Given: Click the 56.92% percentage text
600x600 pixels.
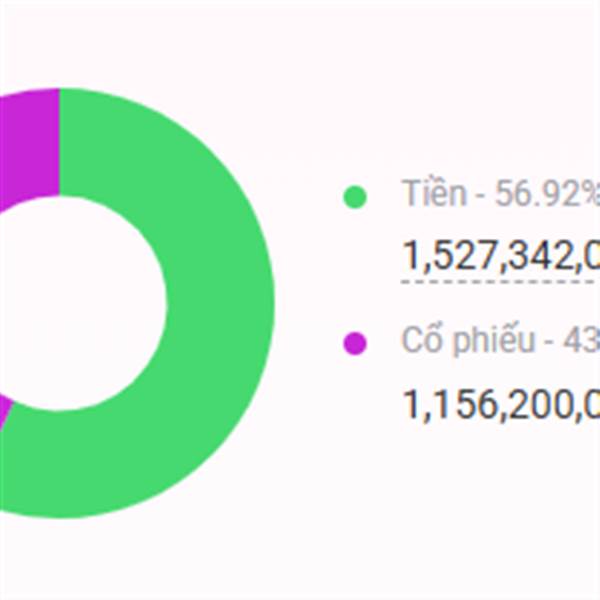Looking at the screenshot, I should [543, 194].
